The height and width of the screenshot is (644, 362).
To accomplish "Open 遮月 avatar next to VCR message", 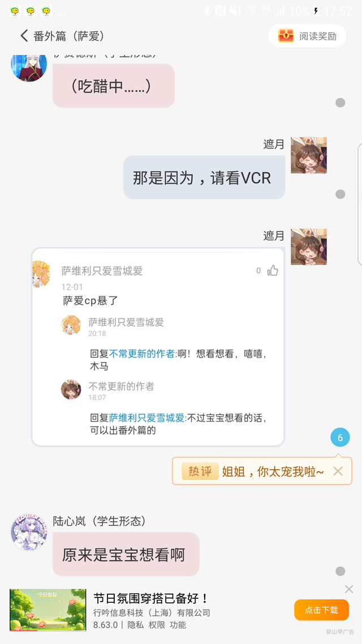I will pyautogui.click(x=309, y=155).
